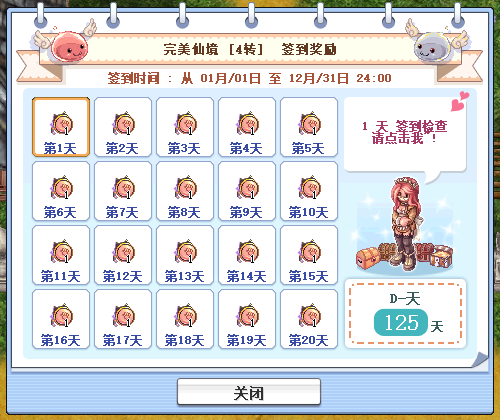This screenshot has width=500, height=420.
Task: Select the 第19天 reward icon
Action: [247, 316]
